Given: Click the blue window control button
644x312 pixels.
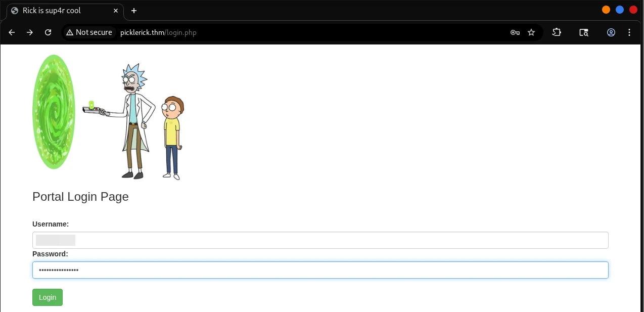Looking at the screenshot, I should pos(620,10).
